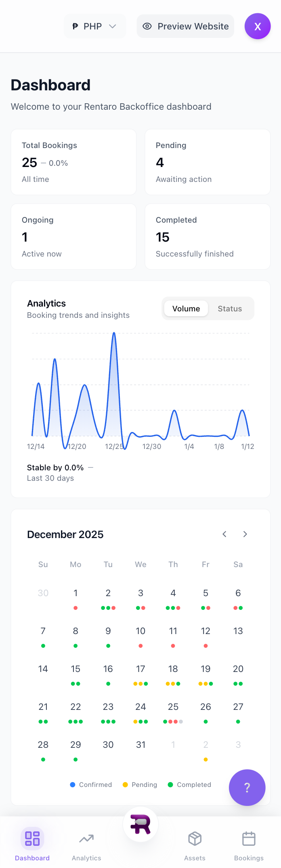Screen dimensions: 281x868
Task: Select December 25 on the calendar
Action: [173, 712]
